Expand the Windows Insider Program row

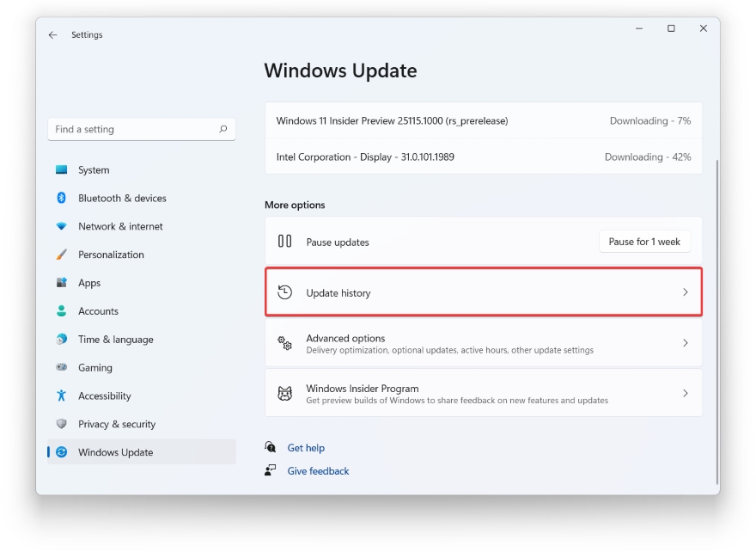click(x=685, y=393)
